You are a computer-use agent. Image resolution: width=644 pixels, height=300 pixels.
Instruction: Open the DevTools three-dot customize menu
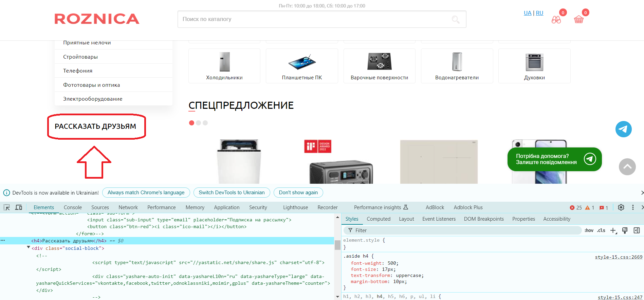point(633,207)
